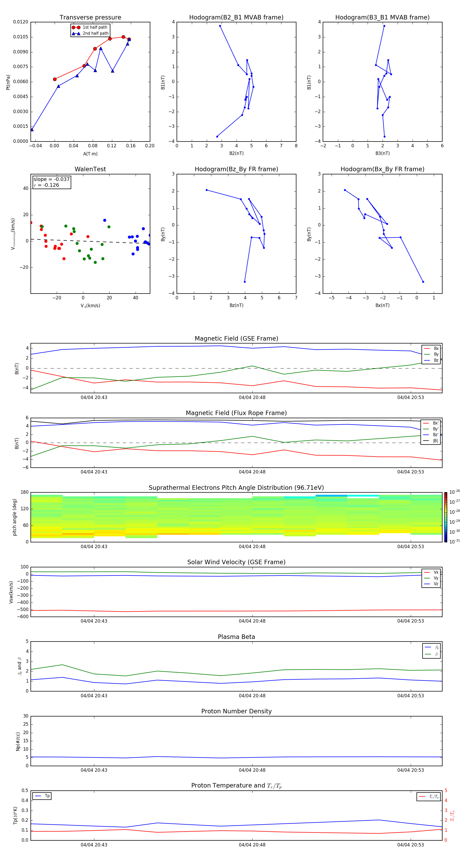Screen dimensions: 473x868
Task: Click the 'Solar Wind Velocity (GSE Frame)' title
Action: [236, 562]
